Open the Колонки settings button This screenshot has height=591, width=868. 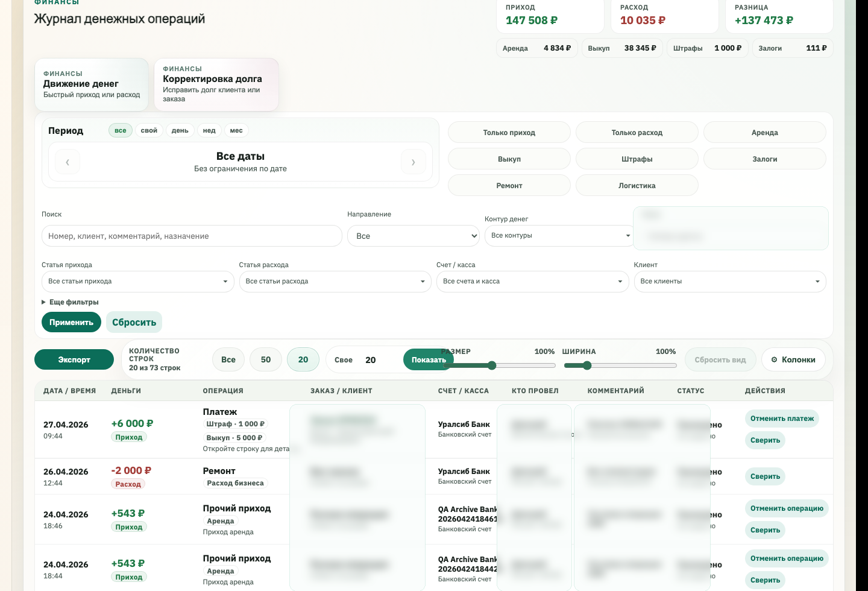[793, 359]
